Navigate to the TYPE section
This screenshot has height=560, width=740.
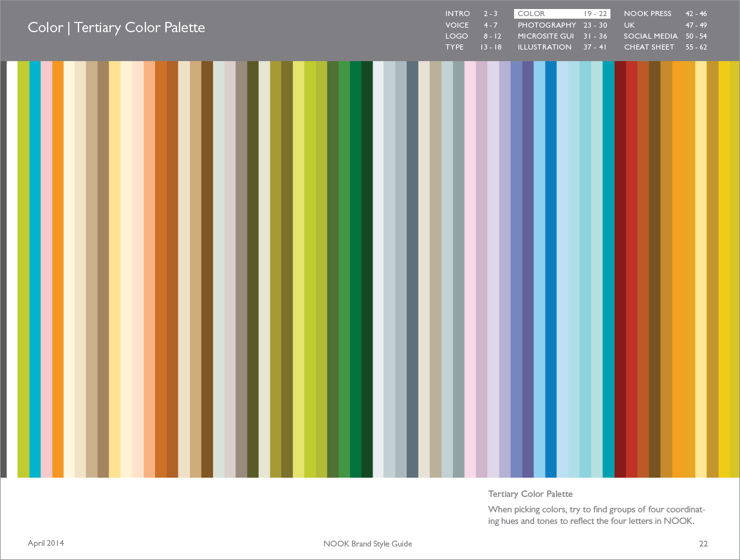pos(454,47)
